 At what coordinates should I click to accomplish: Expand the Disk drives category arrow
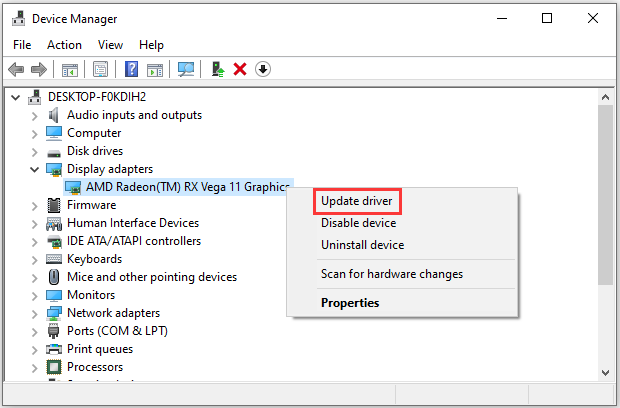pyautogui.click(x=34, y=152)
